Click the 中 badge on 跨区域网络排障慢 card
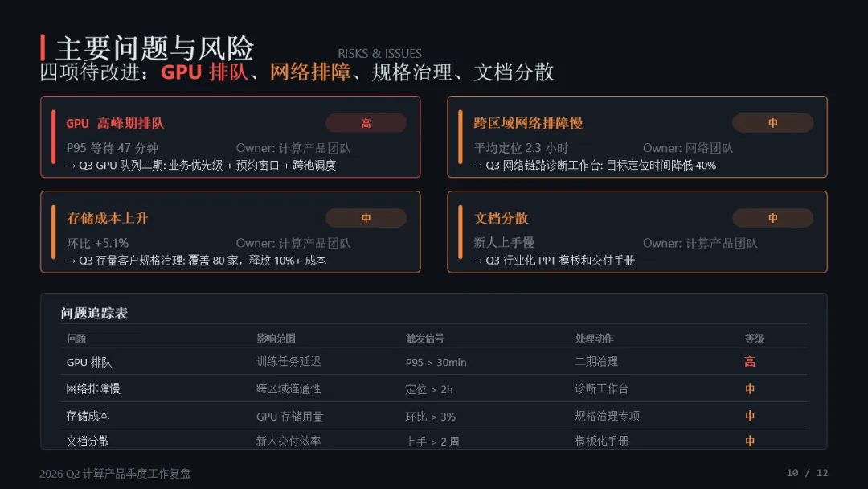 (x=773, y=123)
